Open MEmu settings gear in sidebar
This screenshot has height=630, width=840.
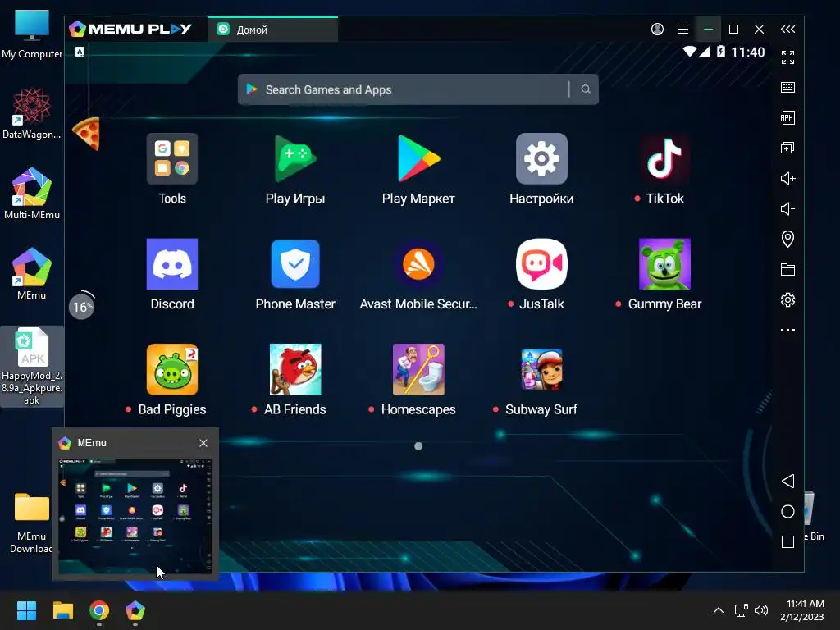pos(787,299)
